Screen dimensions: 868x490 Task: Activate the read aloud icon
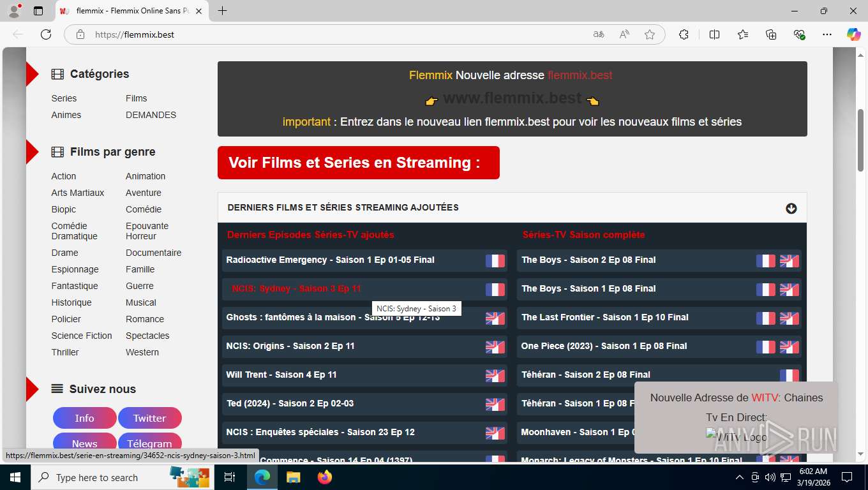pyautogui.click(x=624, y=34)
